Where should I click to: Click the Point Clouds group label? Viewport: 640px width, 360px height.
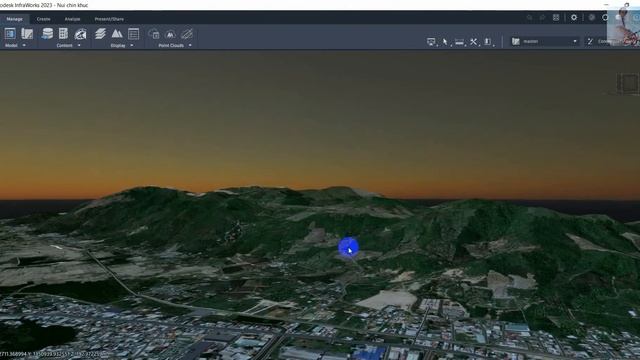click(171, 45)
